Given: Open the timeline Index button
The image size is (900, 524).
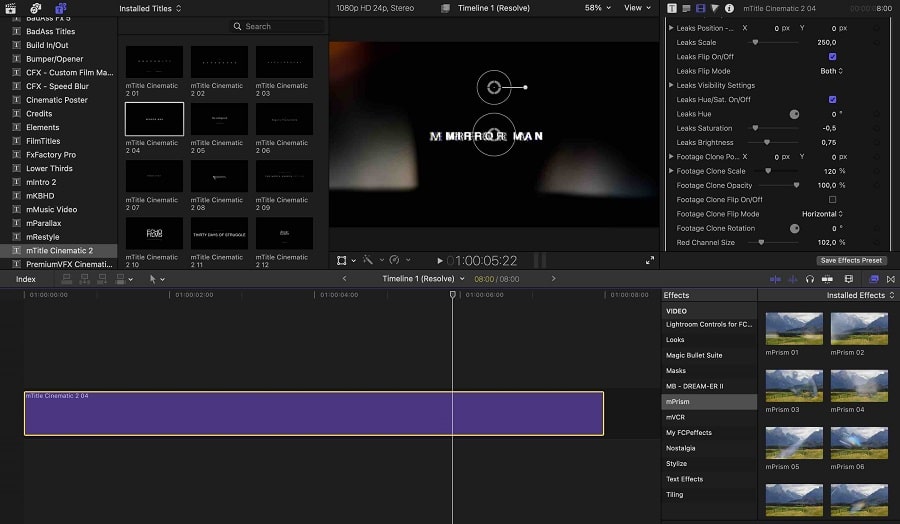Looking at the screenshot, I should click(26, 279).
